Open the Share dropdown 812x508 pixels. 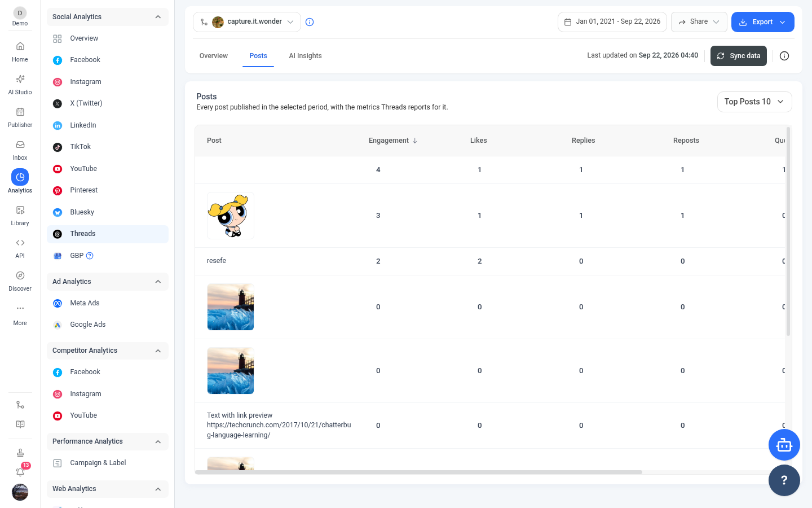699,22
